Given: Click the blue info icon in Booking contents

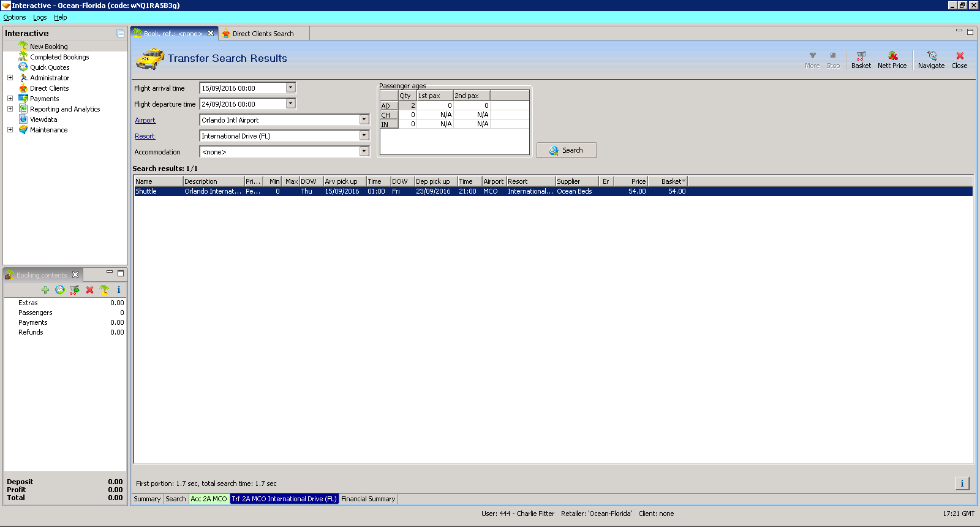Looking at the screenshot, I should point(119,290).
